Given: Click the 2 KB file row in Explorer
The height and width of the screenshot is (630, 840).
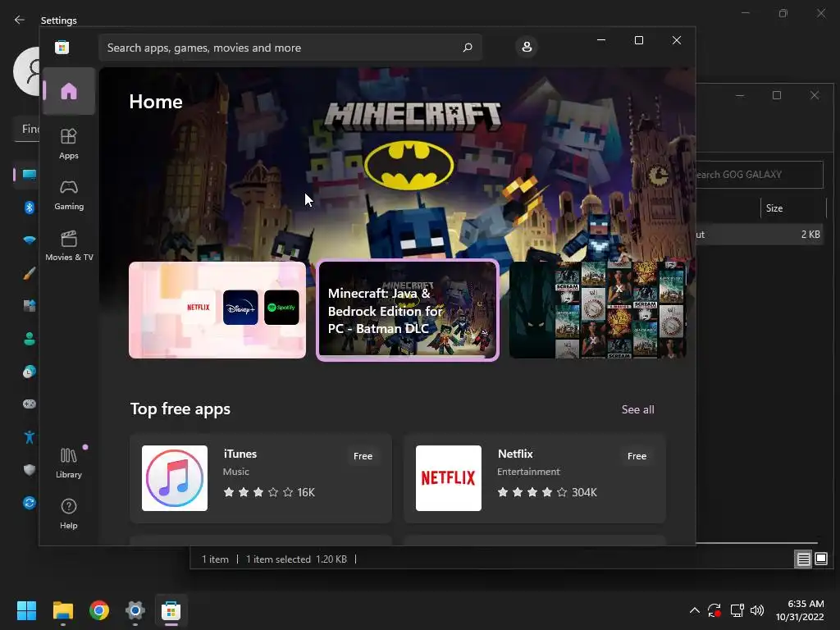Looking at the screenshot, I should tap(759, 235).
